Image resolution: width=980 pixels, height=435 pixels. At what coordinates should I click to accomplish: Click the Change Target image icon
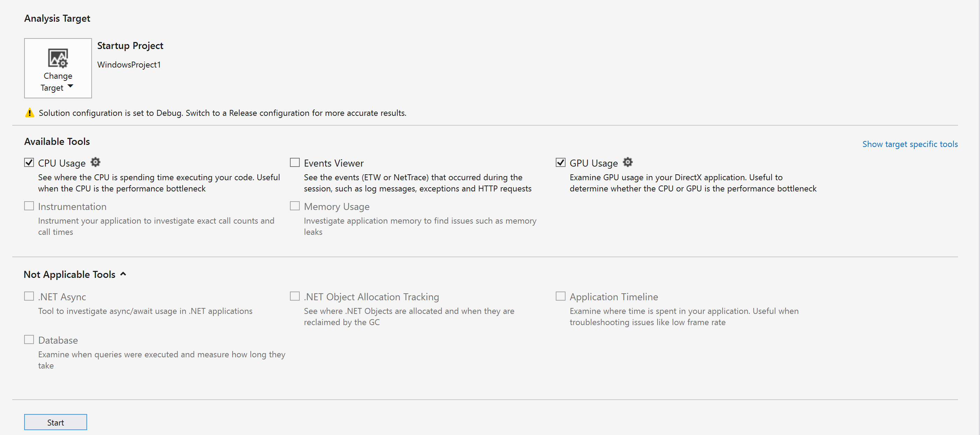pos(58,58)
